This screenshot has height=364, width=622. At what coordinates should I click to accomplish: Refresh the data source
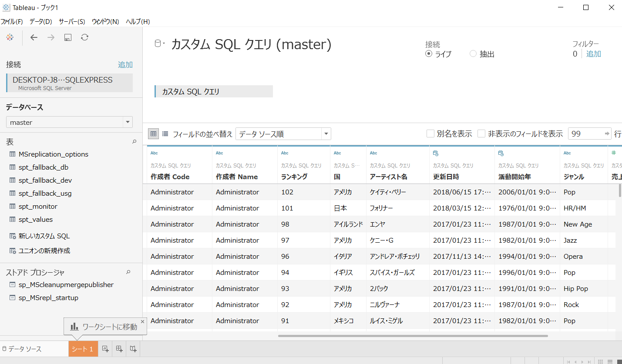(84, 37)
